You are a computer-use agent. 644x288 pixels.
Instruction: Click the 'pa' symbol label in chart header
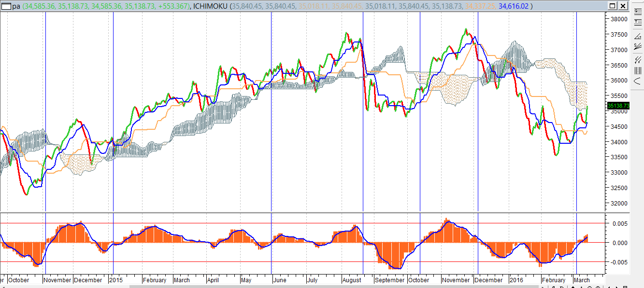16,6
